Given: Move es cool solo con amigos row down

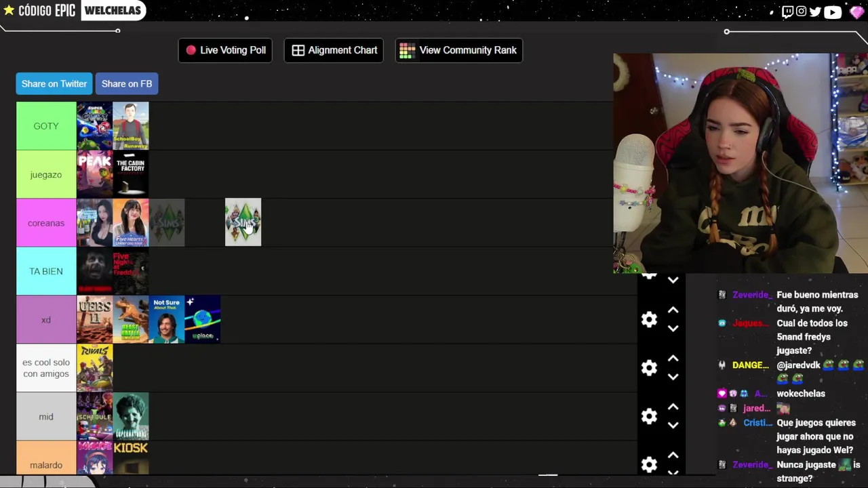Looking at the screenshot, I should 673,377.
